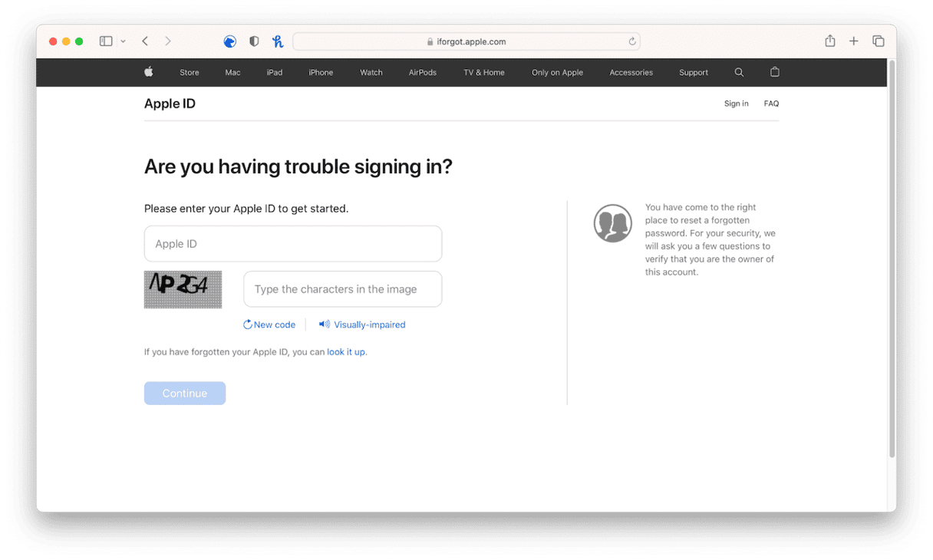Open a new tab with the plus icon

pos(854,41)
